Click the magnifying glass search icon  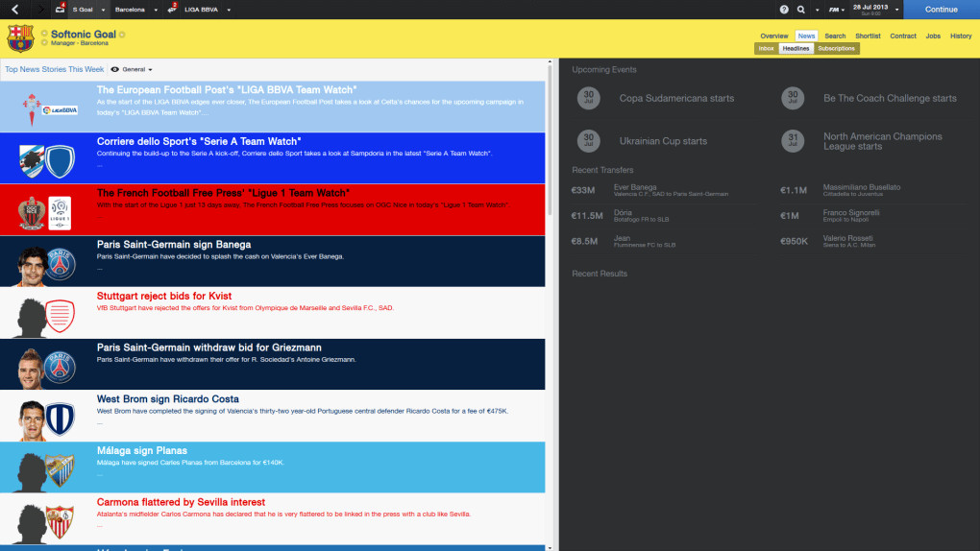[801, 10]
